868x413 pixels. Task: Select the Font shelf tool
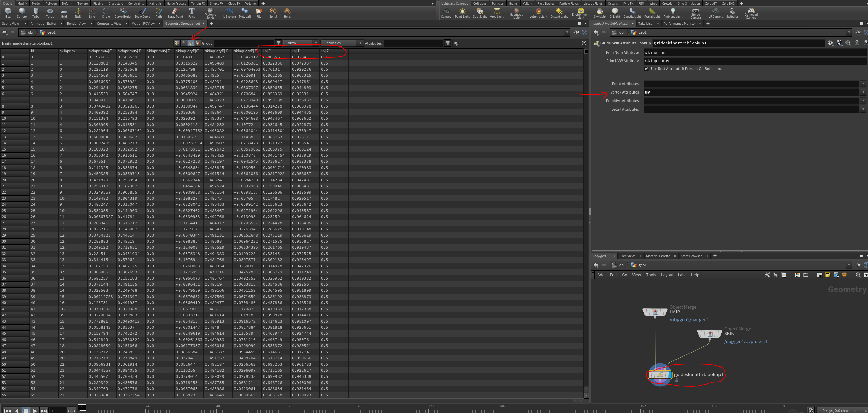[x=191, y=13]
